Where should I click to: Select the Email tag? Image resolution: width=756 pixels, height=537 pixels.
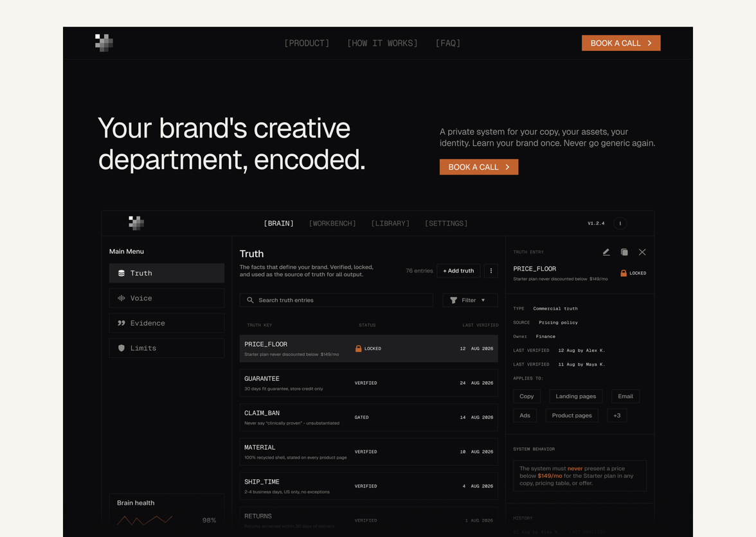(625, 396)
